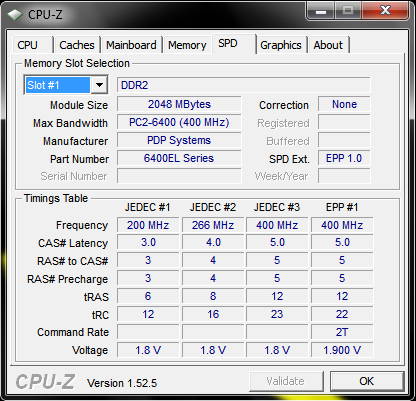Screen dimensions: 416x401
Task: Click the Command Rate row label
Action: pyautogui.click(x=73, y=332)
